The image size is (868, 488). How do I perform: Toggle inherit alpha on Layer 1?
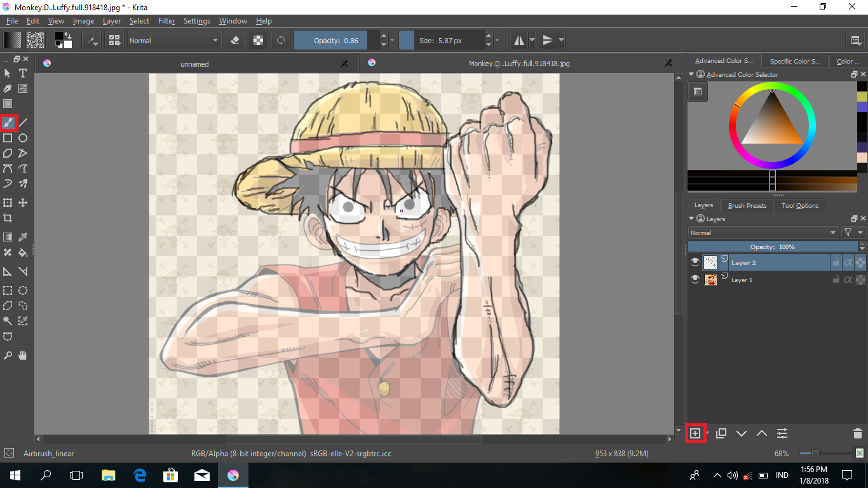[848, 279]
